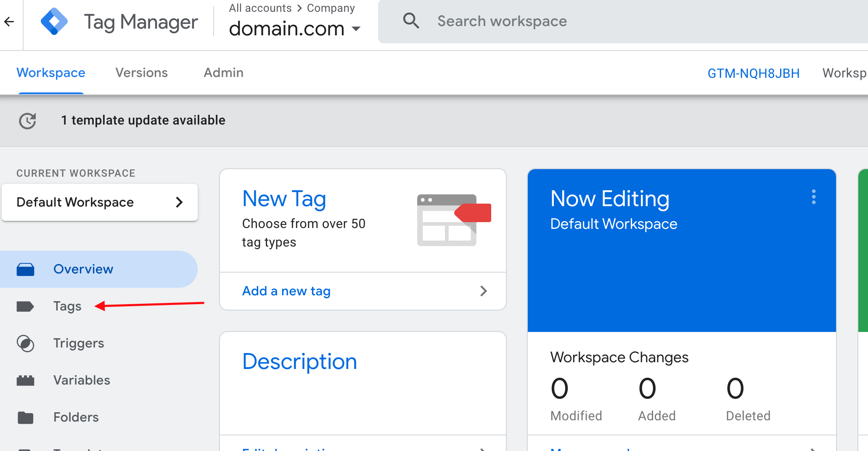The height and width of the screenshot is (451, 868).
Task: Click the Tags label icon in sidebar
Action: tap(25, 306)
